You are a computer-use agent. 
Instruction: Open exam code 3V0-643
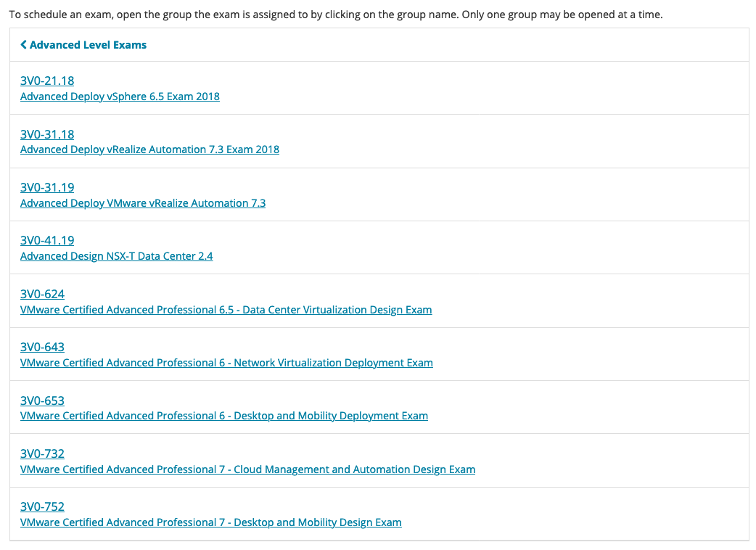[42, 347]
